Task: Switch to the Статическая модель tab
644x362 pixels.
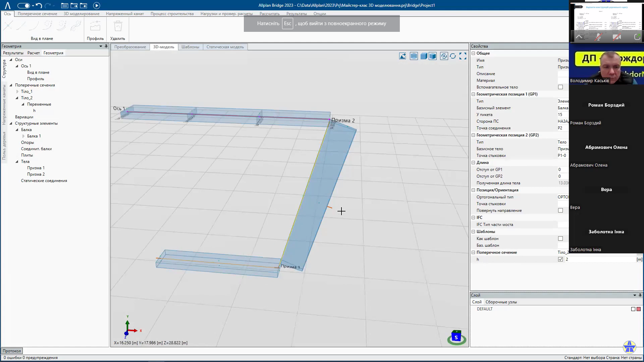Action: (x=225, y=47)
